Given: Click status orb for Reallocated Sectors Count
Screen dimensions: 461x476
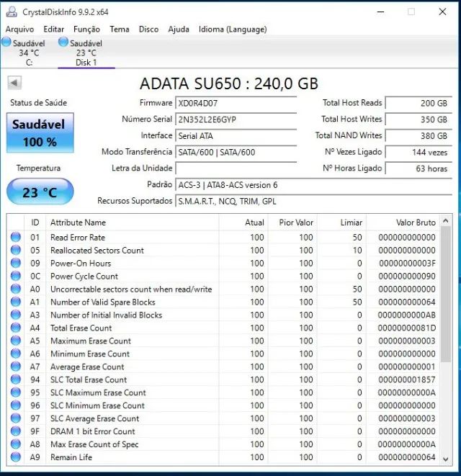Looking at the screenshot, I should point(16,250).
